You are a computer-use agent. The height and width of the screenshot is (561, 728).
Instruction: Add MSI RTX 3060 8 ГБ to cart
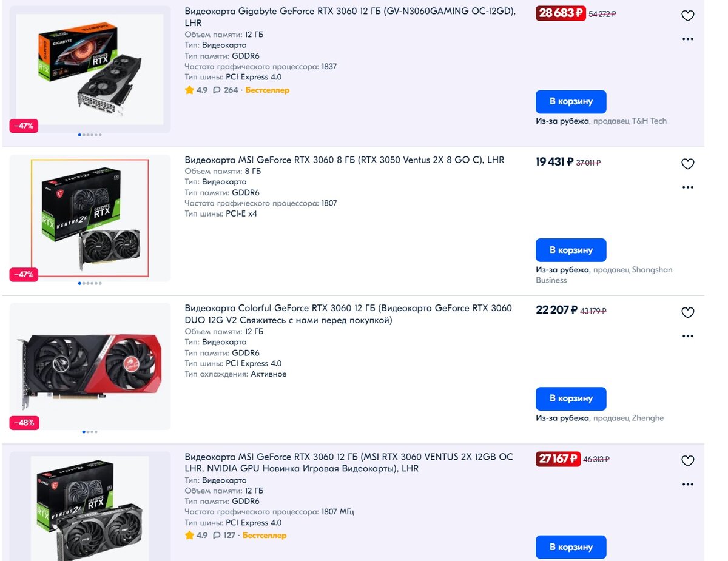[571, 250]
